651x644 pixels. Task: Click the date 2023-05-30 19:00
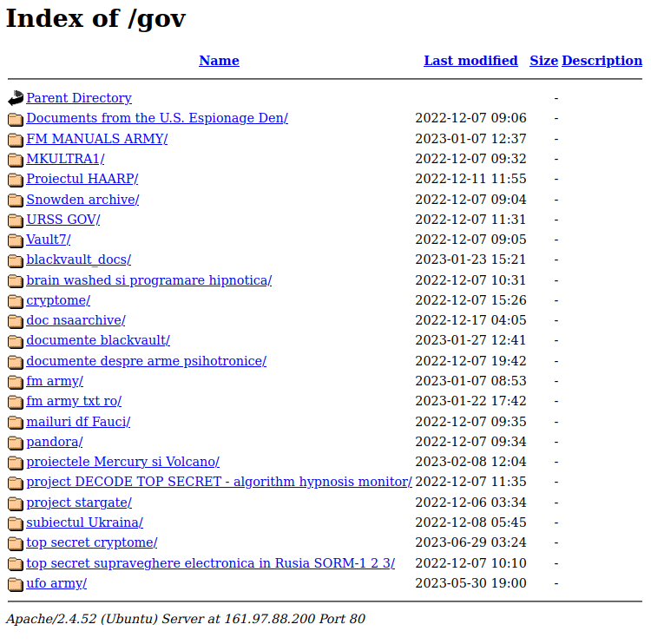tap(470, 583)
